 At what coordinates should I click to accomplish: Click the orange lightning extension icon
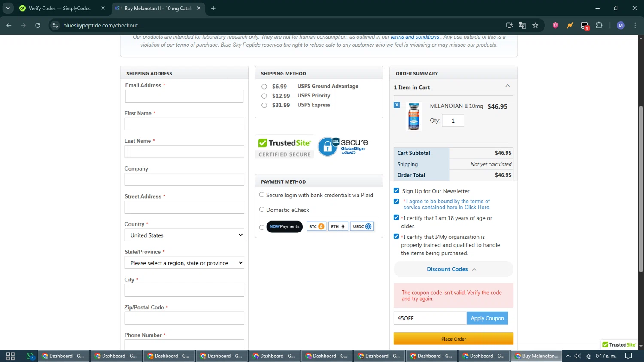[x=570, y=25]
